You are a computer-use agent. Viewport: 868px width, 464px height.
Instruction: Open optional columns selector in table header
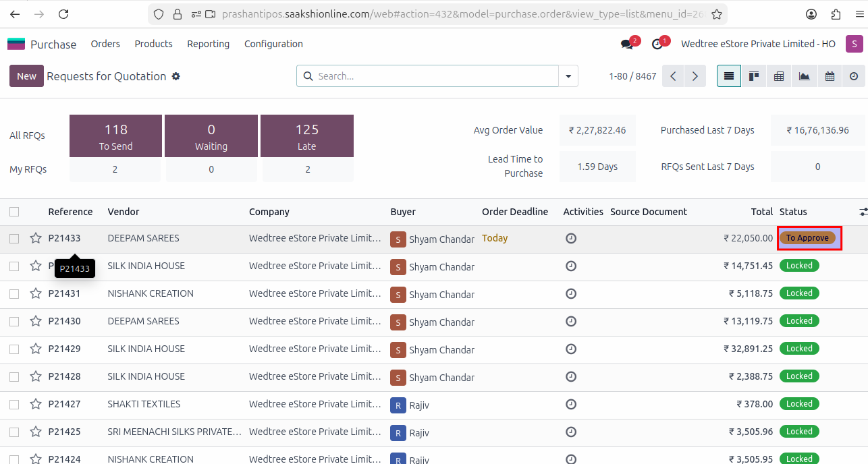(863, 212)
